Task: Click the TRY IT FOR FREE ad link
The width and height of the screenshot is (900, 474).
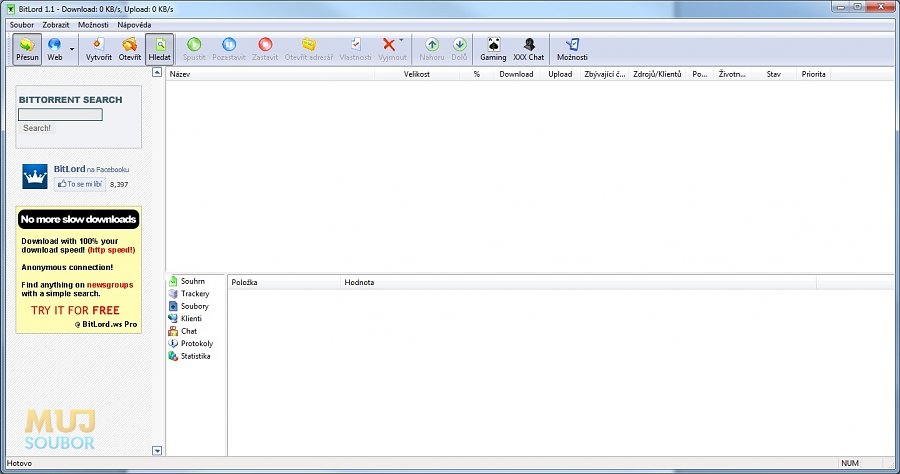Action: [75, 310]
